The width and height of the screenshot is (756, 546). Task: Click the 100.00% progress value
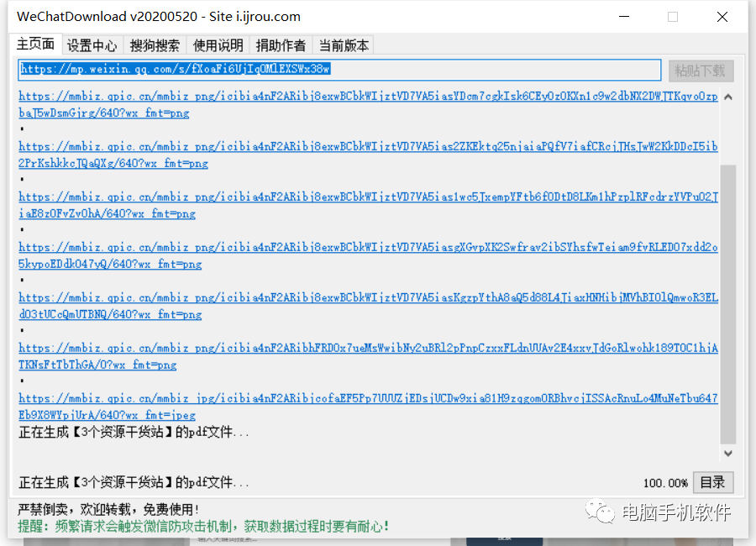click(x=665, y=483)
